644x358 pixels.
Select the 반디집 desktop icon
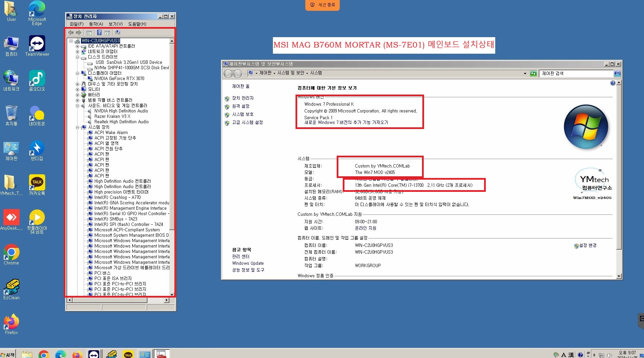click(37, 150)
